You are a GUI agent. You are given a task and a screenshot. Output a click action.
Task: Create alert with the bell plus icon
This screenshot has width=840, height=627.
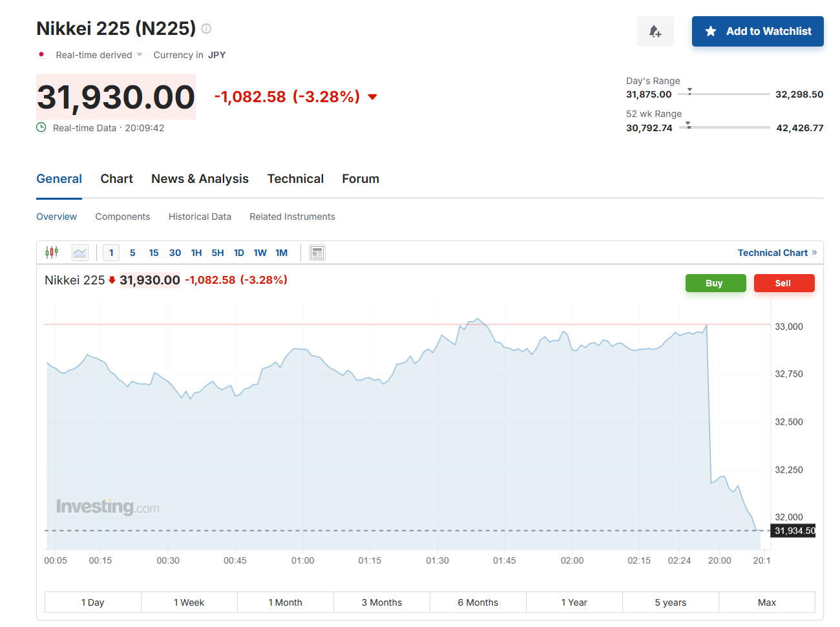(655, 31)
